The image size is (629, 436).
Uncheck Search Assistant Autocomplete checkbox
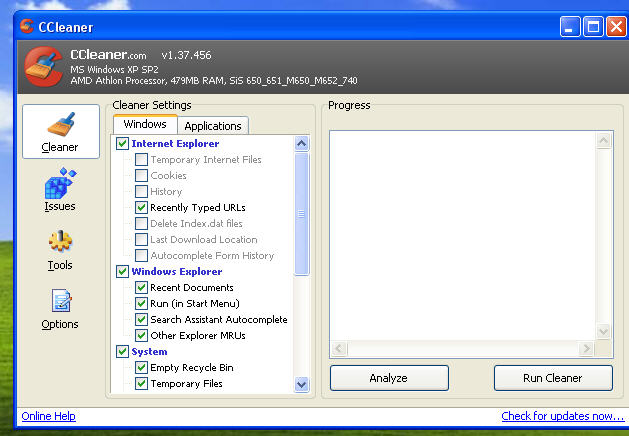(141, 320)
